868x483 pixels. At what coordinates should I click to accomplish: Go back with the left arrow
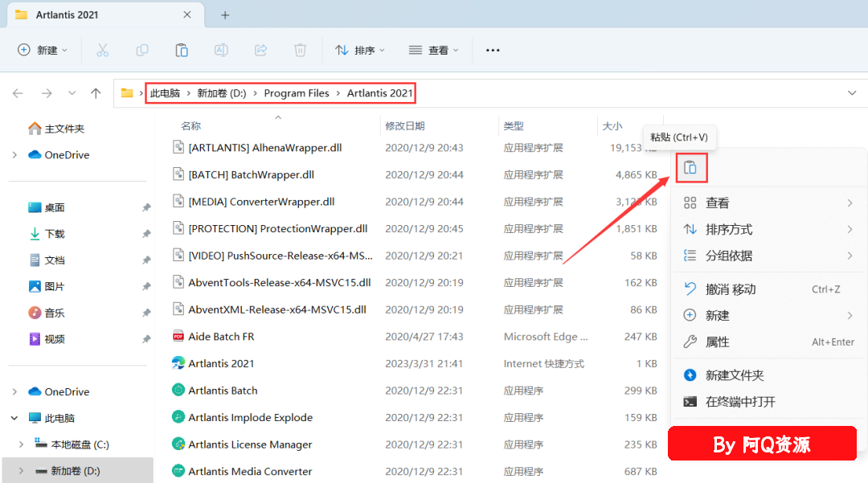click(x=18, y=93)
